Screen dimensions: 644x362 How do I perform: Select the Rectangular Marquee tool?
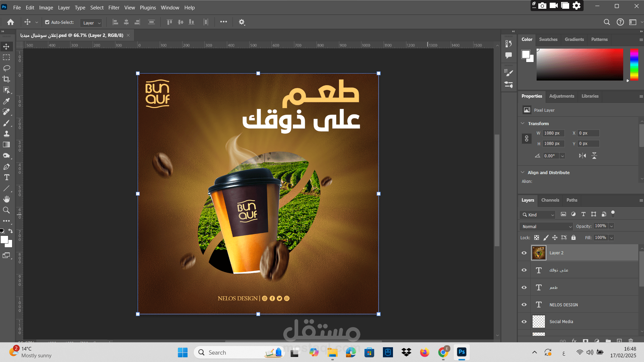click(6, 57)
